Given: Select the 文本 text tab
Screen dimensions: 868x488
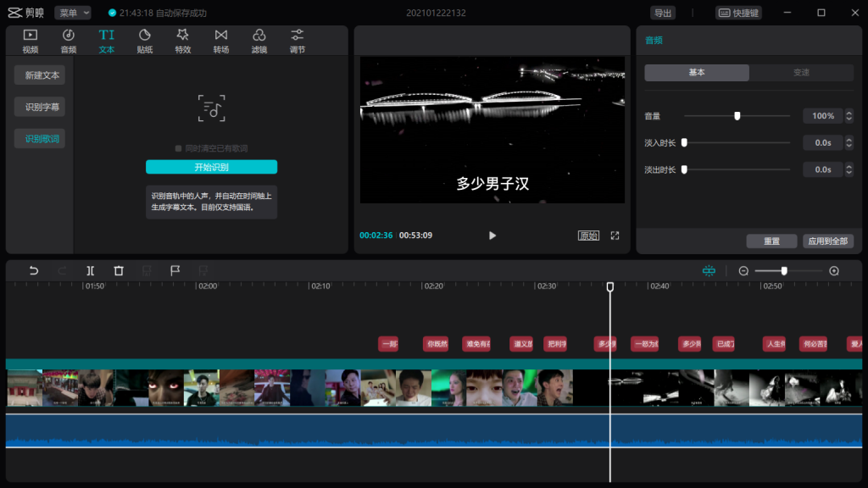Looking at the screenshot, I should click(106, 41).
